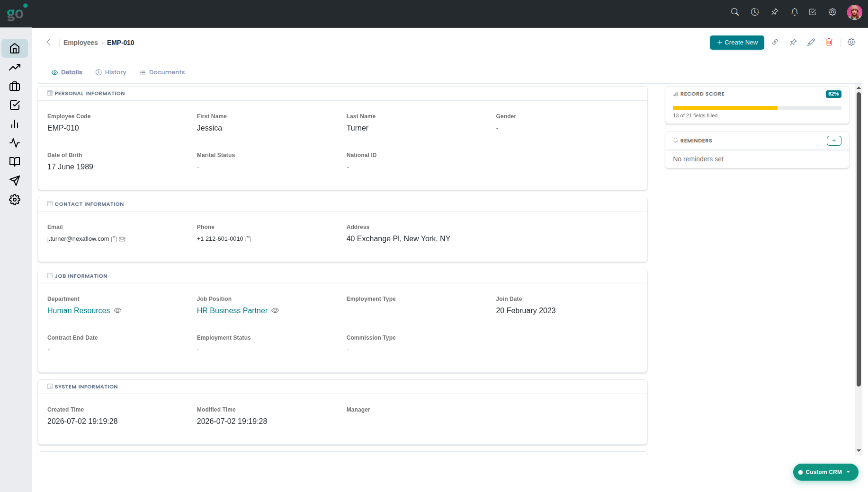Open the tasks checkbox icon in sidebar
This screenshot has width=868, height=492.
pos(15,105)
